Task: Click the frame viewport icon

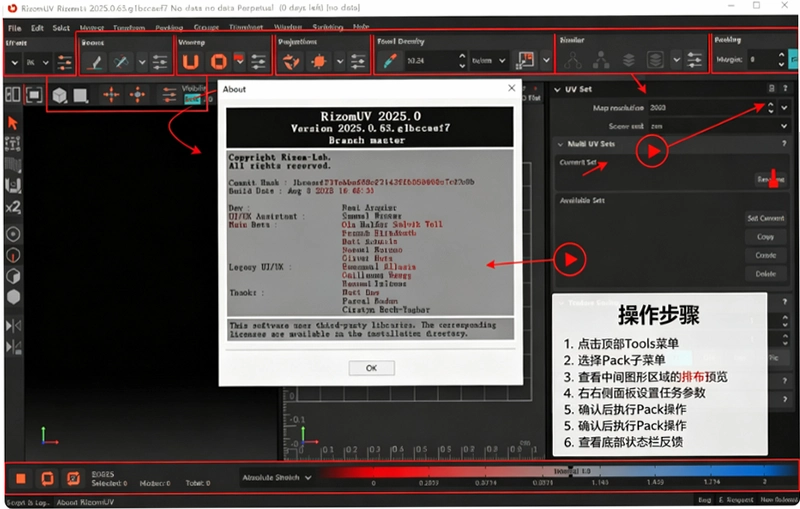Action: (34, 94)
